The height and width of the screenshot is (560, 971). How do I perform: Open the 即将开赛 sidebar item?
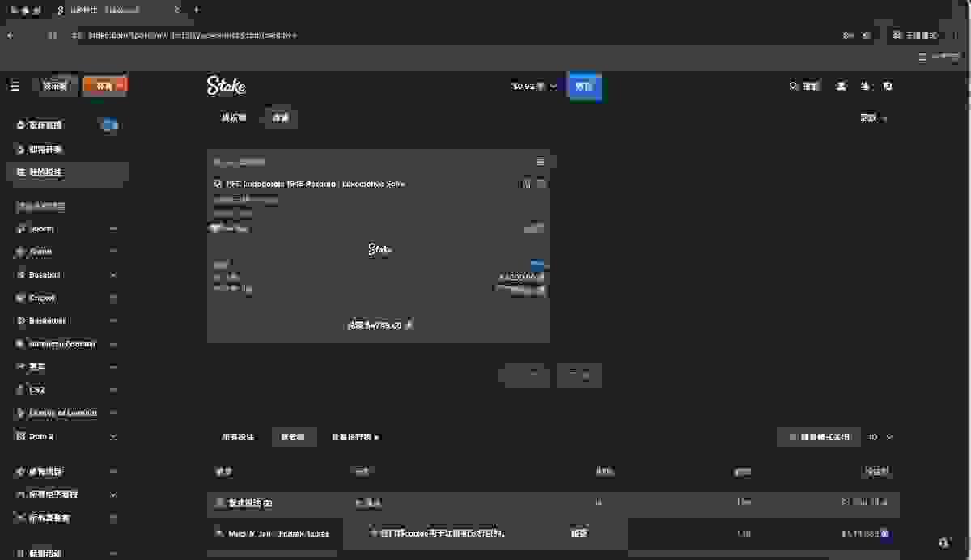[x=67, y=150]
